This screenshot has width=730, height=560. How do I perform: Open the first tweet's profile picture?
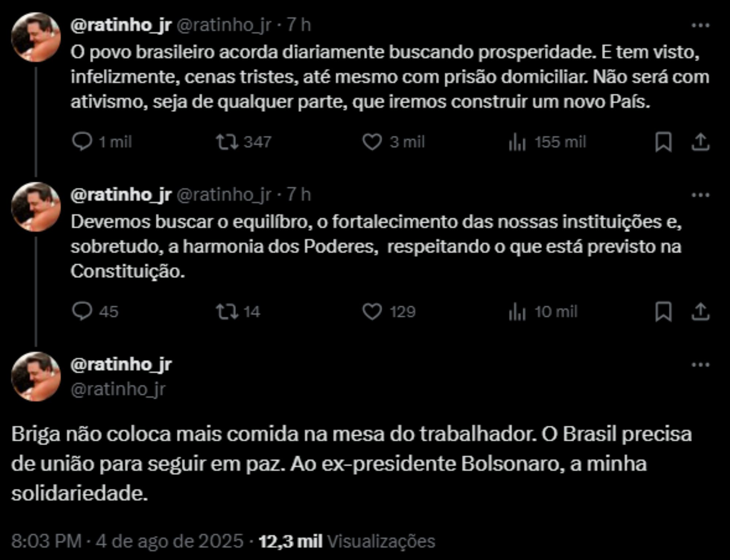click(x=36, y=37)
